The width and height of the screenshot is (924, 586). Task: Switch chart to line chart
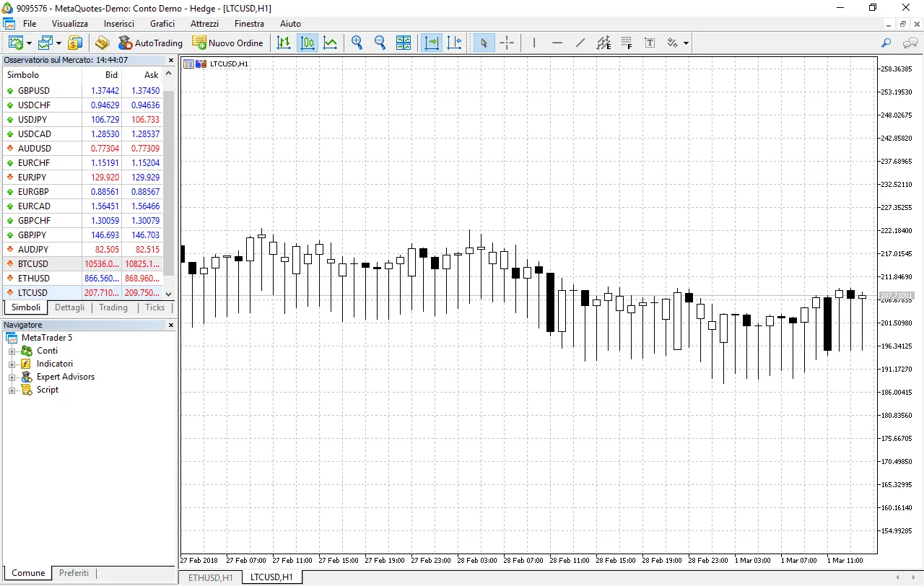pyautogui.click(x=331, y=43)
